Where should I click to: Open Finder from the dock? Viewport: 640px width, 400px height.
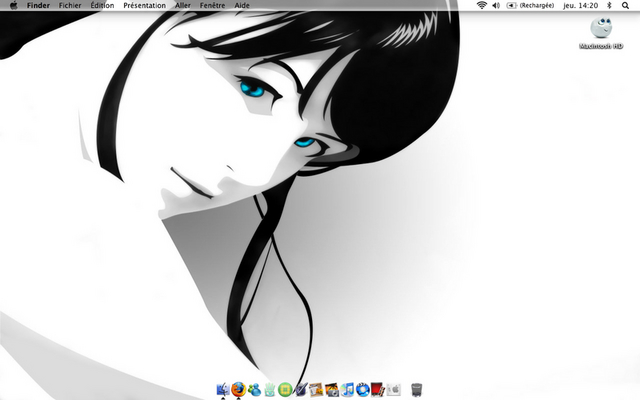coord(223,388)
